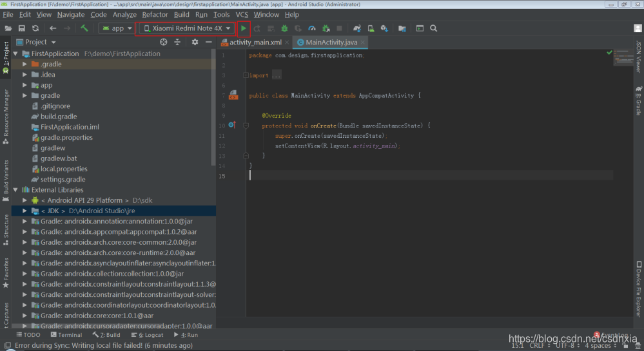The width and height of the screenshot is (644, 351).
Task: Open the Logcat tool window
Action: click(x=147, y=335)
